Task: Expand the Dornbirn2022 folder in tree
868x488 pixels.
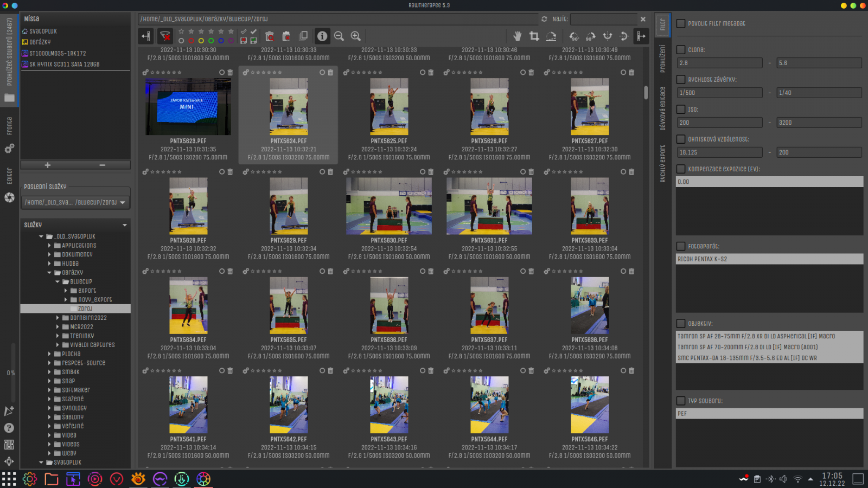Action: 58,318
